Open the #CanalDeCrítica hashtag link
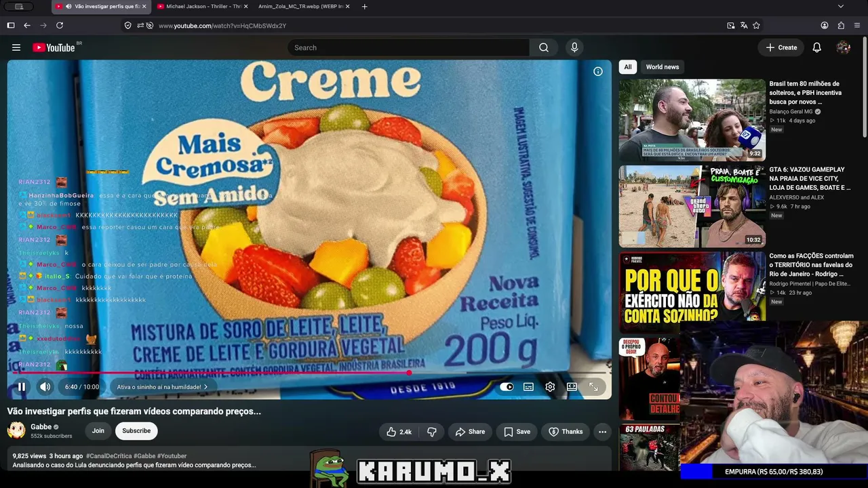This screenshot has width=868, height=488. click(108, 456)
